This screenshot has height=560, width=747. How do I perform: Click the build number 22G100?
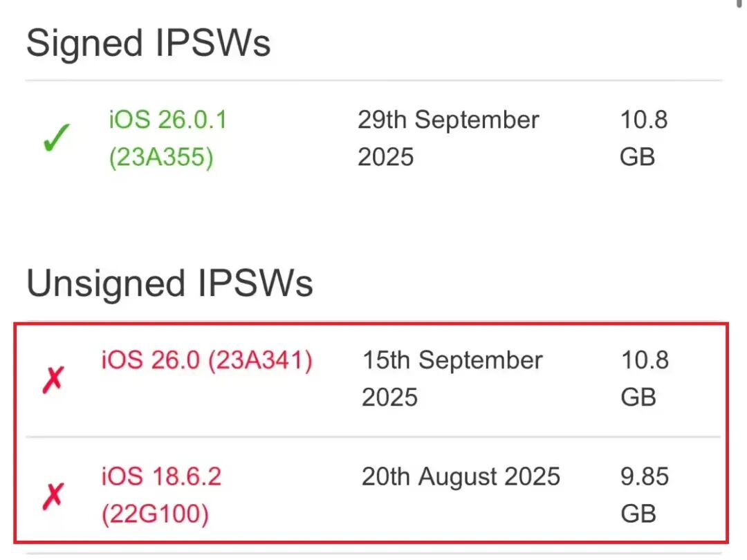(156, 514)
